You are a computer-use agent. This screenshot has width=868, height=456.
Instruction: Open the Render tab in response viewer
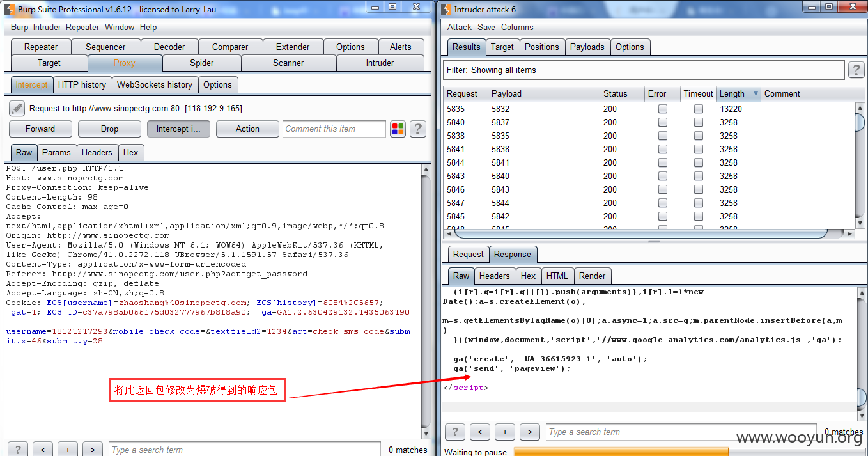tap(592, 276)
